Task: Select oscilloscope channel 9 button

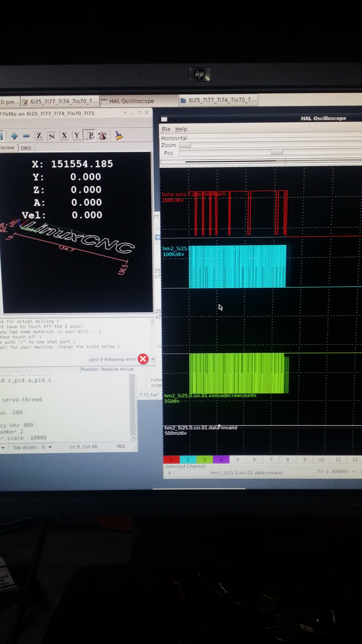Action: pos(304,459)
